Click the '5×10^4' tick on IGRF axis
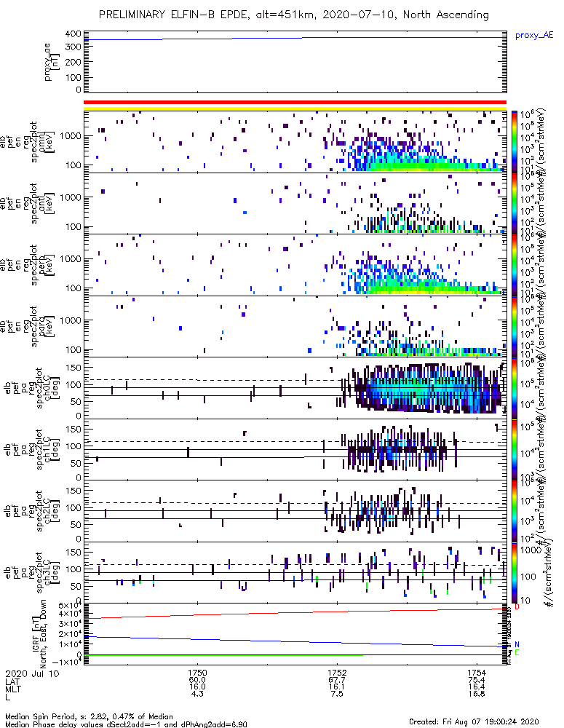The image size is (564, 728). (x=70, y=606)
